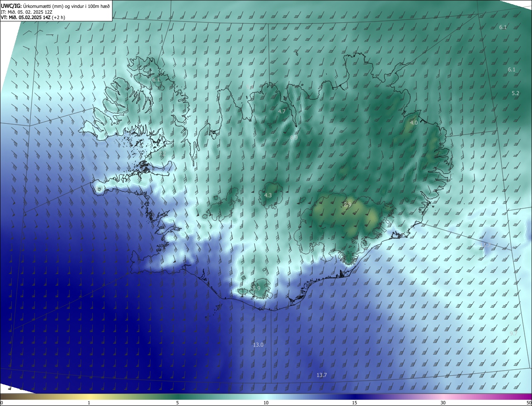The image size is (532, 406).
Task: Click the 13.0 value south of Iceland
Action: pos(258,345)
